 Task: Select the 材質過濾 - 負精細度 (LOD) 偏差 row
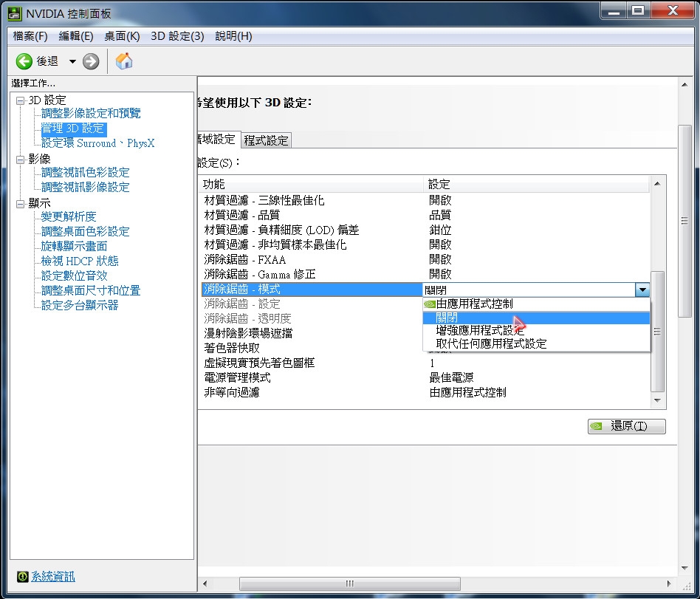[x=425, y=230]
